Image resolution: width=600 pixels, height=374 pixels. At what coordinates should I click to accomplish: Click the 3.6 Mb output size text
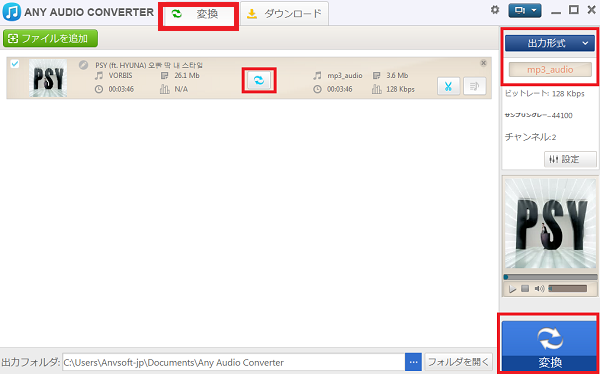coord(397,76)
